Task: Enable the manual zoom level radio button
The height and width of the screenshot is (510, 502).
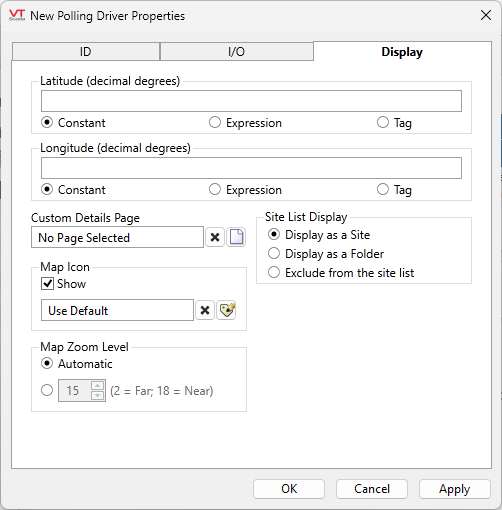Action: click(47, 390)
